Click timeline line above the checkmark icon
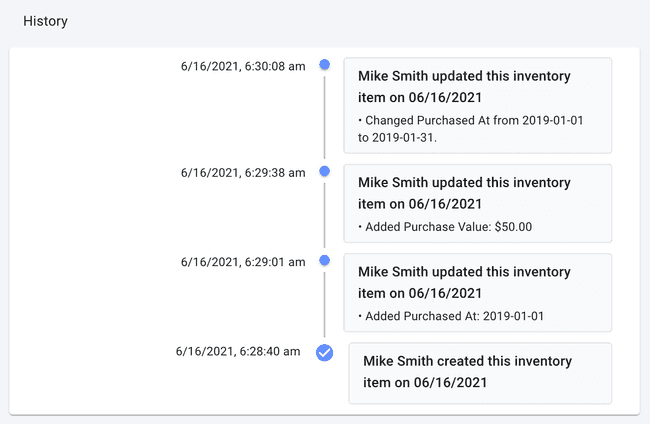Screen dimensions: 650x424 point(324,305)
